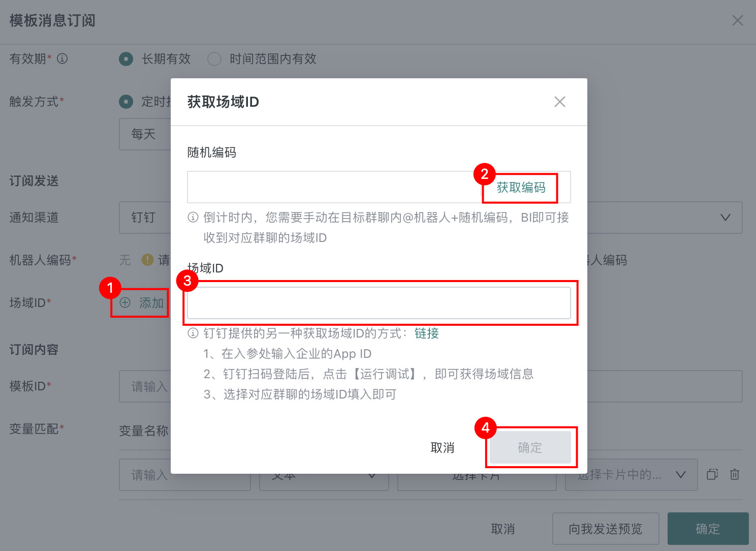
Task: Click the info icon beside 有效期
Action: pyautogui.click(x=62, y=58)
